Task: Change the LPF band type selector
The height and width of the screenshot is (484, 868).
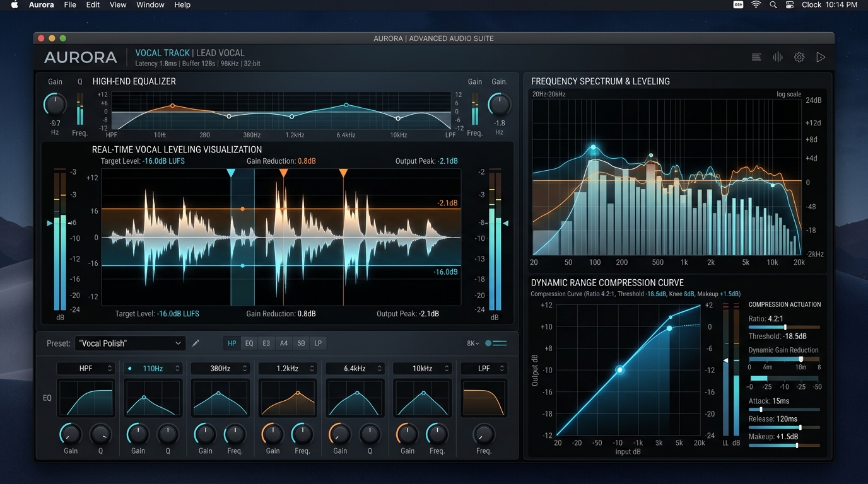Action: pyautogui.click(x=484, y=369)
